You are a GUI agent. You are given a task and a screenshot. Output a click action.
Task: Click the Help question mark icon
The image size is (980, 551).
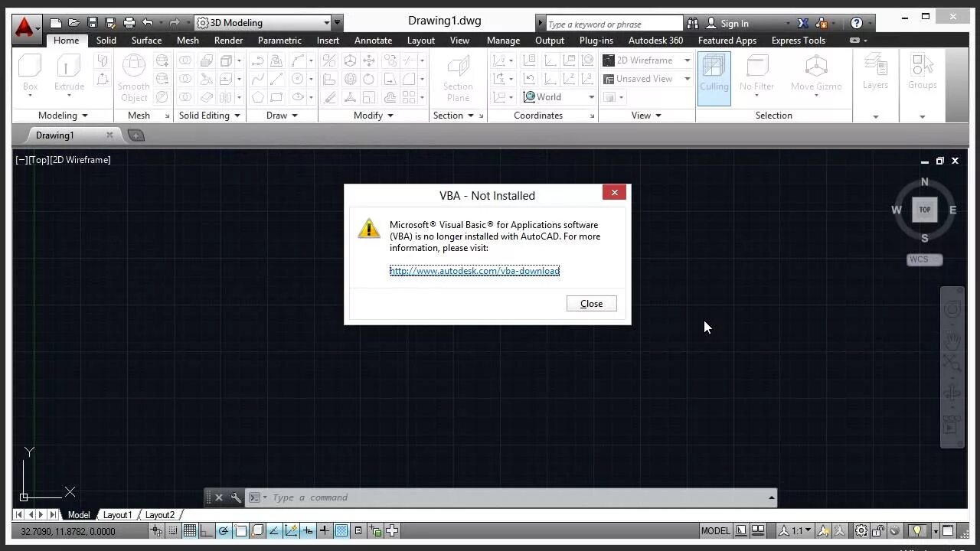(857, 24)
